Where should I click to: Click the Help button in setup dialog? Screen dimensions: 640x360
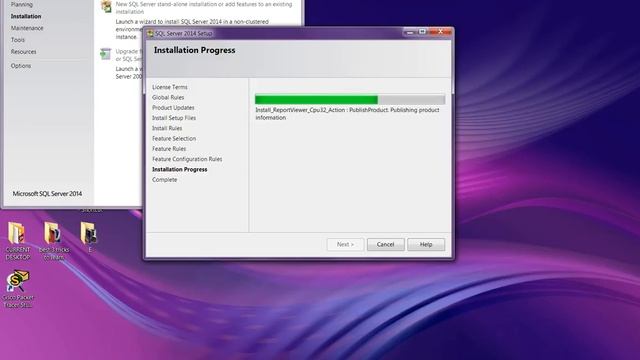click(x=426, y=244)
